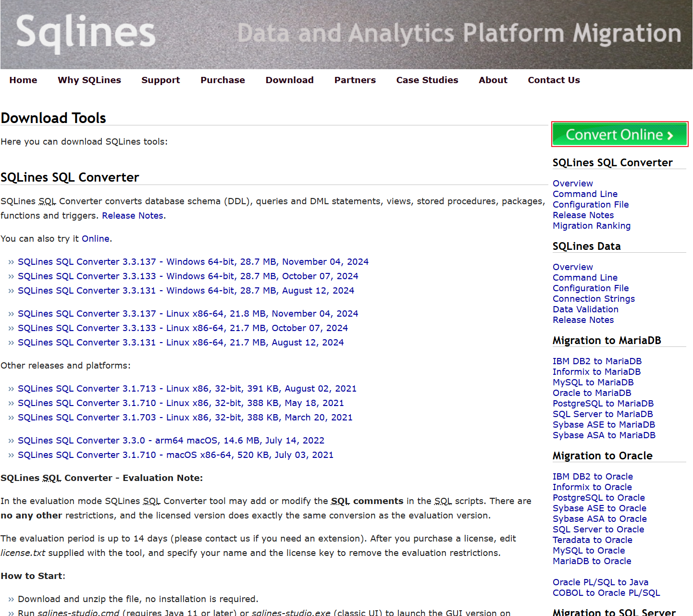Image resolution: width=693 pixels, height=616 pixels.
Task: Open Release Notes under SQLines SQL Converter sidebar
Action: coord(583,215)
